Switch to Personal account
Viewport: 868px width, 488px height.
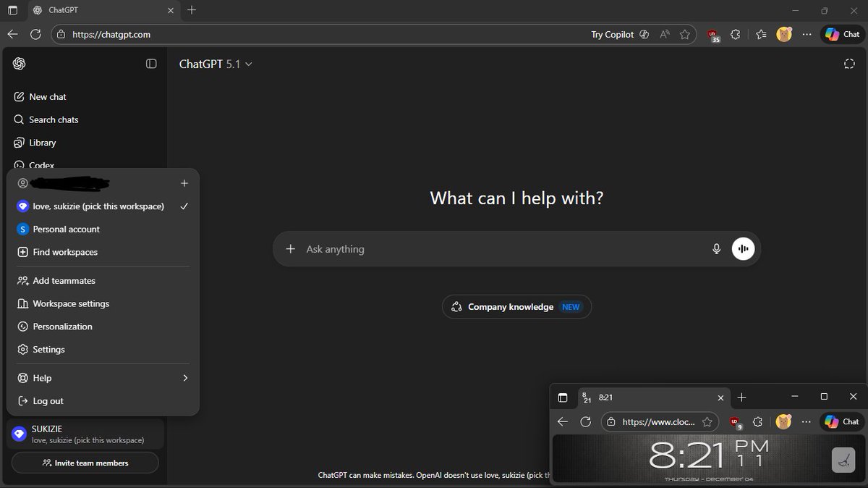click(x=103, y=229)
